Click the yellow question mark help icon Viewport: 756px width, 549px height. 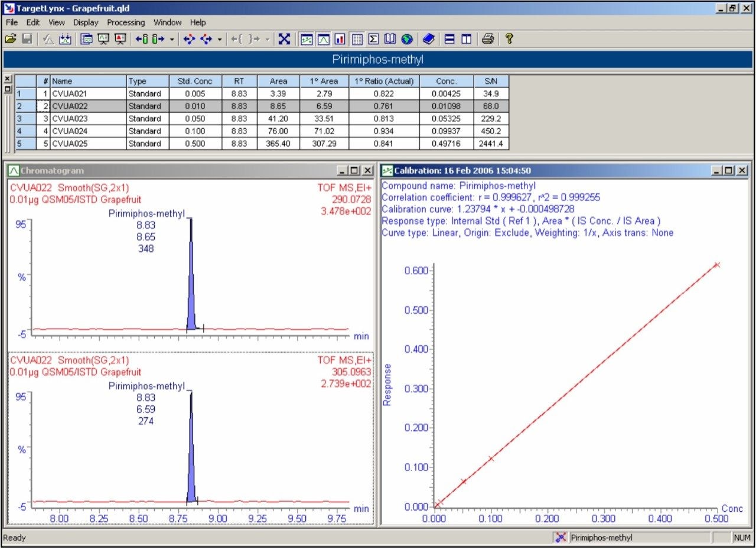tap(509, 39)
